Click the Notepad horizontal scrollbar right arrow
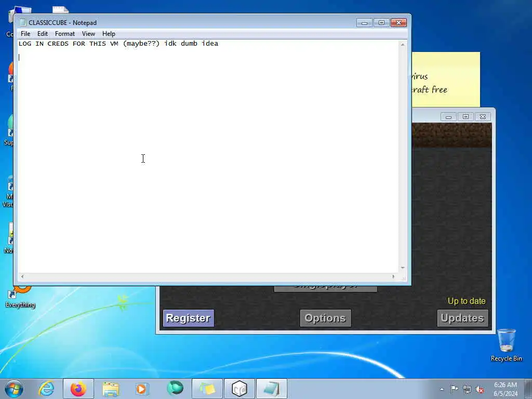Viewport: 532px width, 399px height. point(393,276)
